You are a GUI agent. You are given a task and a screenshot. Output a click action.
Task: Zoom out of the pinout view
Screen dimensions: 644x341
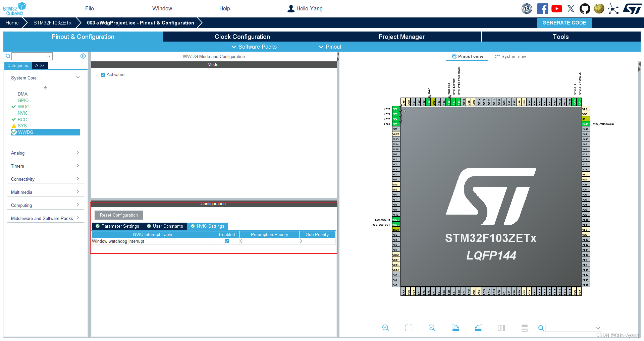432,328
